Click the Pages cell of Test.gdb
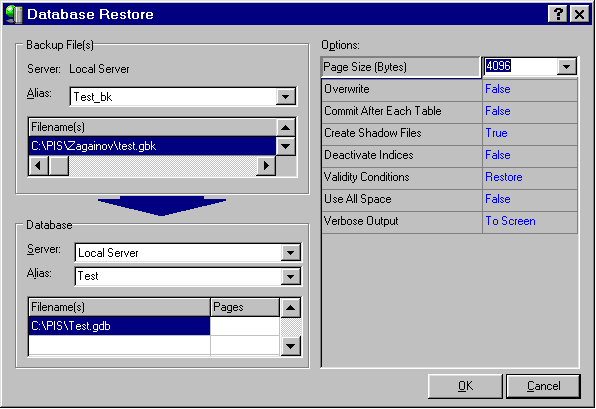Image resolution: width=596 pixels, height=409 pixels. 245,326
